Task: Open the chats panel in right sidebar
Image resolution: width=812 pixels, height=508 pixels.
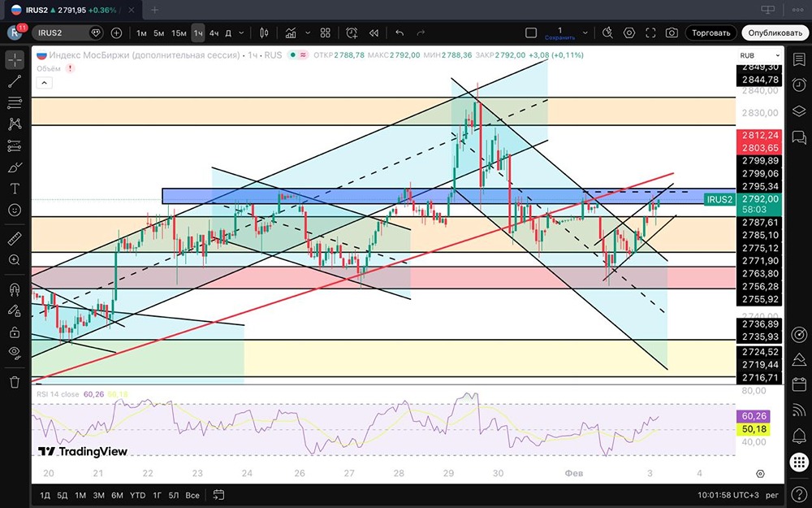Action: coord(798,137)
